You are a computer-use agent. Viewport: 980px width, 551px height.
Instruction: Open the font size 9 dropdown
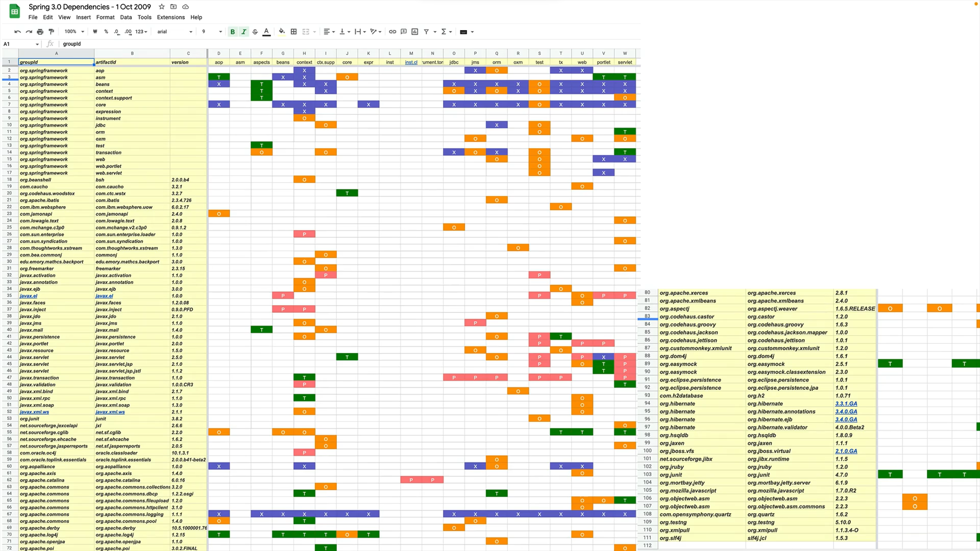212,32
